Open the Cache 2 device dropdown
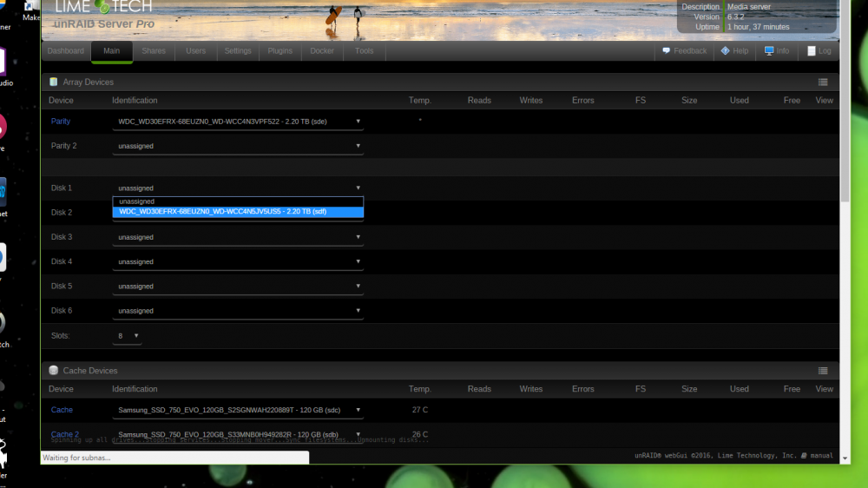 tap(238, 434)
